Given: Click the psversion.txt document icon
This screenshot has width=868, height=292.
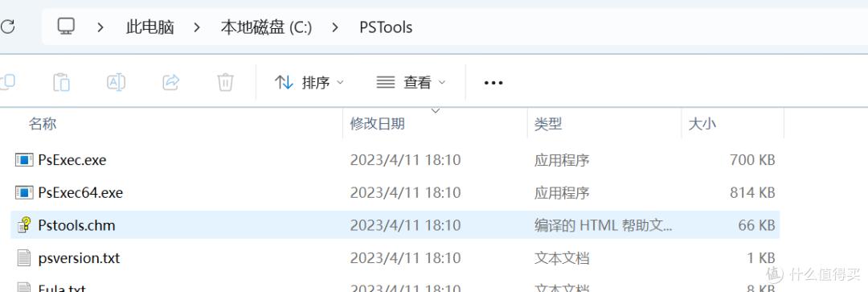Looking at the screenshot, I should coord(24,257).
